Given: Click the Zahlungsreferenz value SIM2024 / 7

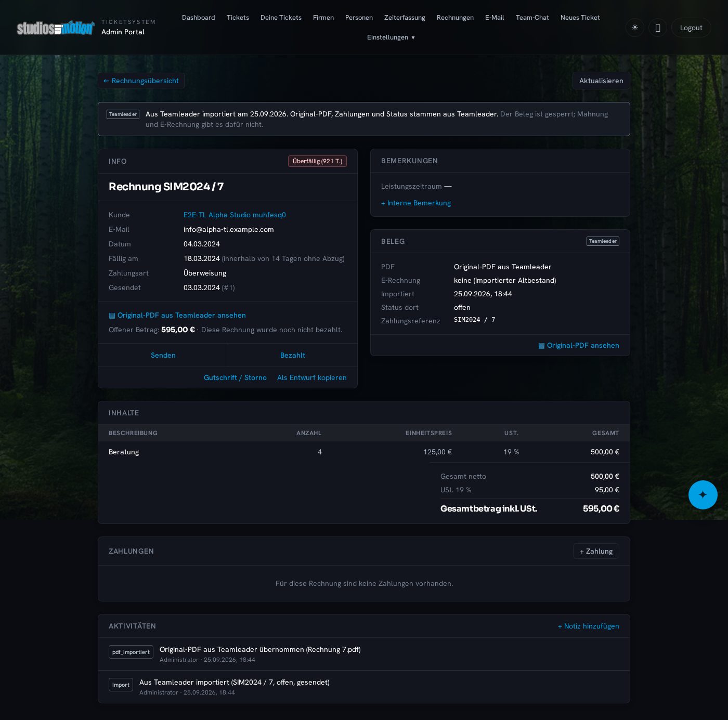Looking at the screenshot, I should (475, 320).
